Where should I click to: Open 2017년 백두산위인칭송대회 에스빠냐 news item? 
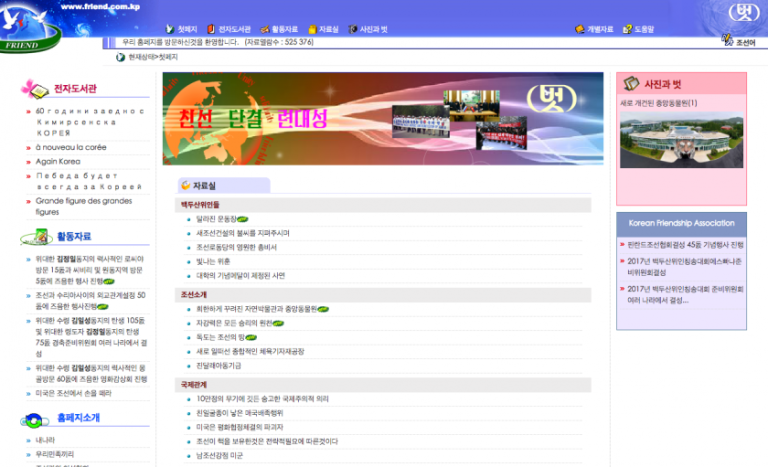pyautogui.click(x=684, y=267)
